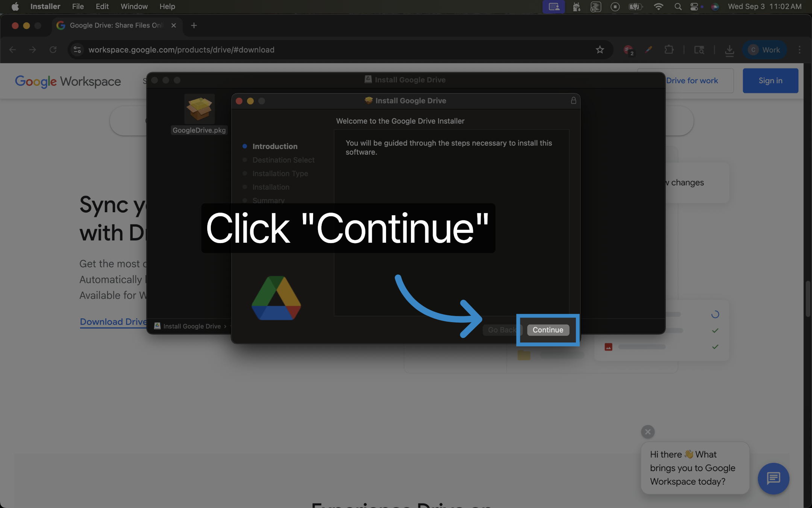This screenshot has width=812, height=508.
Task: Click Continue in the Google Drive installer
Action: tap(548, 330)
